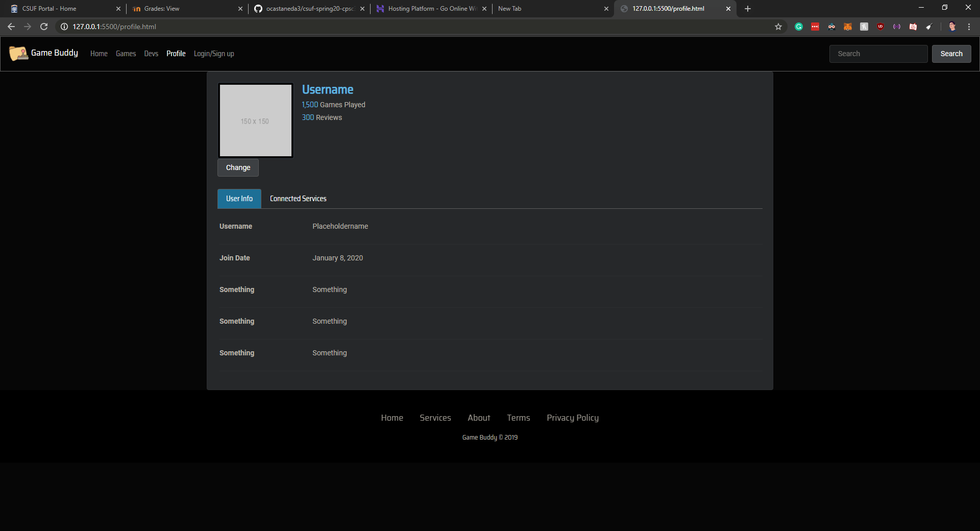Open the Grammarly extension icon
The width and height of the screenshot is (980, 531).
(x=799, y=27)
